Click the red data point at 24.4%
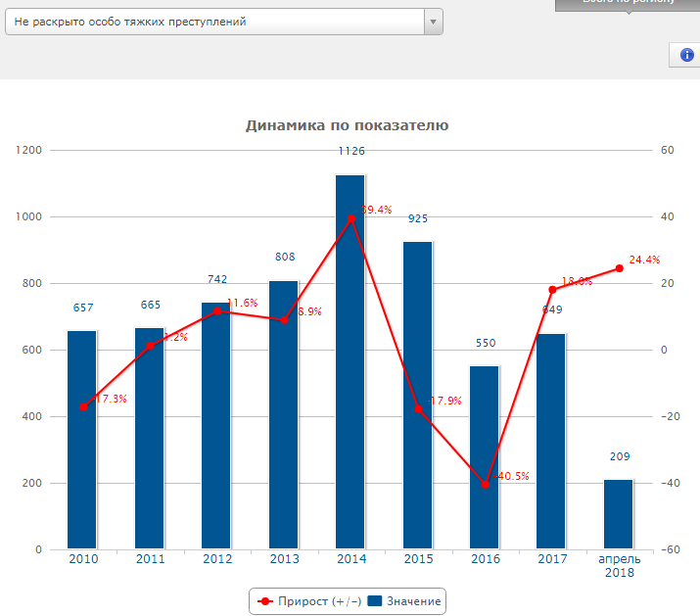Image resolution: width=700 pixels, height=616 pixels. (619, 268)
